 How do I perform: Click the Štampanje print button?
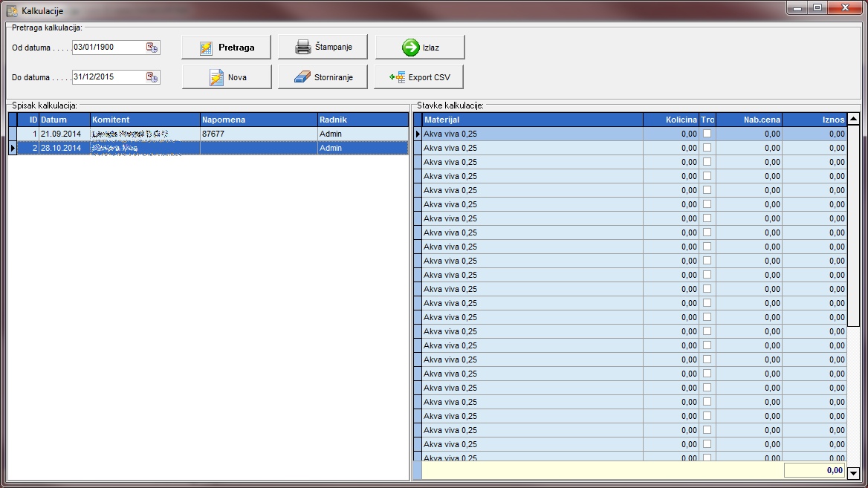(x=323, y=47)
